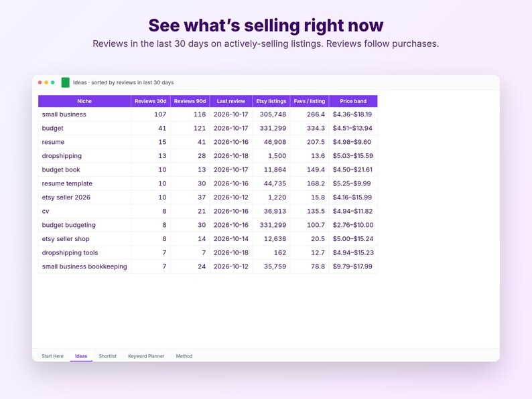This screenshot has width=532, height=399.
Task: Click the $5.03–$15.59 price band cell
Action: [x=353, y=156]
